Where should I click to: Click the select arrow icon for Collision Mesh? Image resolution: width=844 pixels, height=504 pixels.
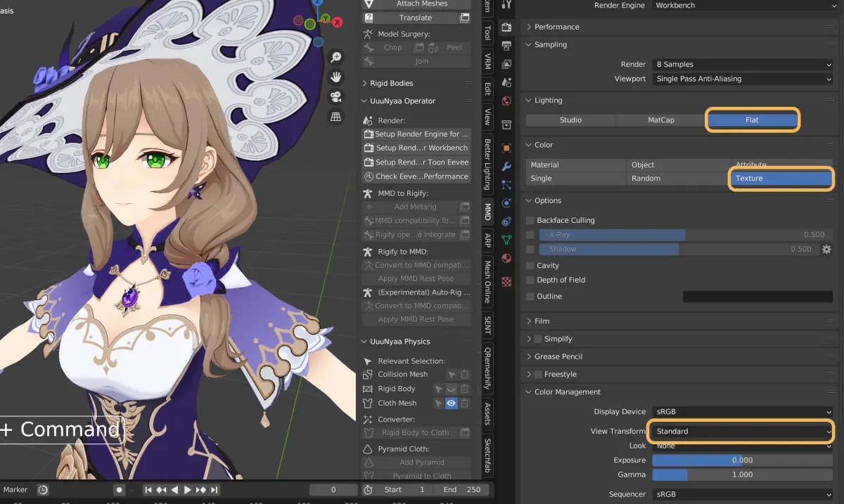click(x=452, y=375)
